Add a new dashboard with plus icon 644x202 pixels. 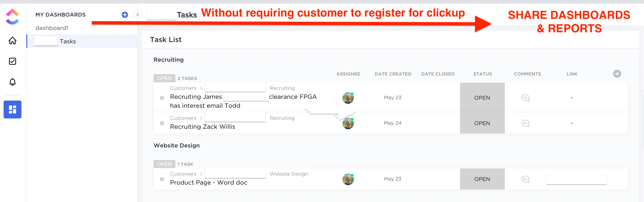125,15
